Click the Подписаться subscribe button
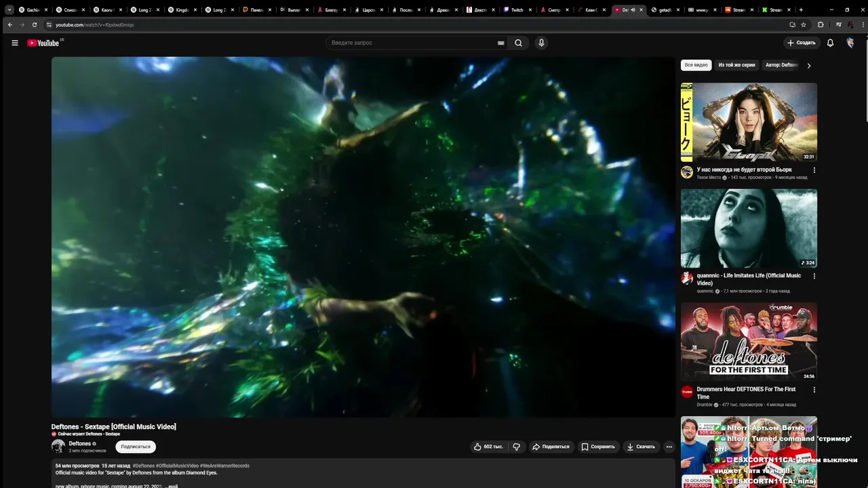This screenshot has width=868, height=488. [136, 447]
